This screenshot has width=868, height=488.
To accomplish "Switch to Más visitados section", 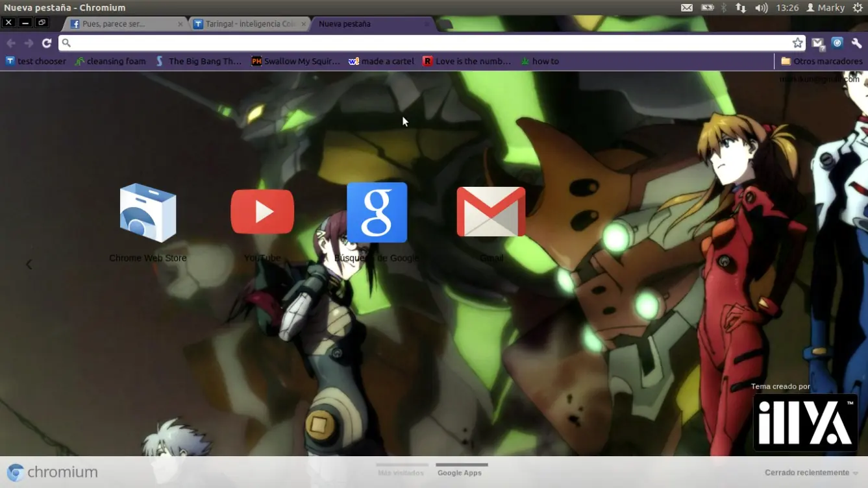I will [401, 470].
